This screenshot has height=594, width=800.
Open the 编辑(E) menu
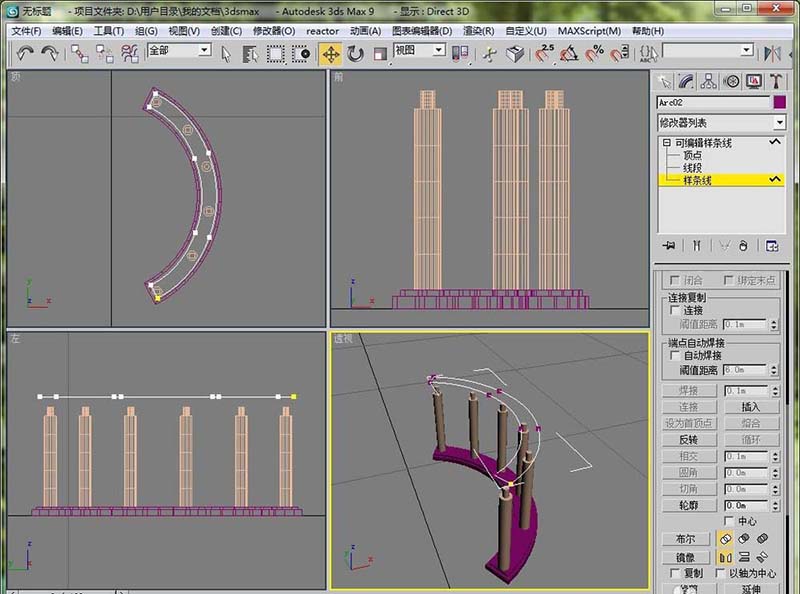pos(67,31)
